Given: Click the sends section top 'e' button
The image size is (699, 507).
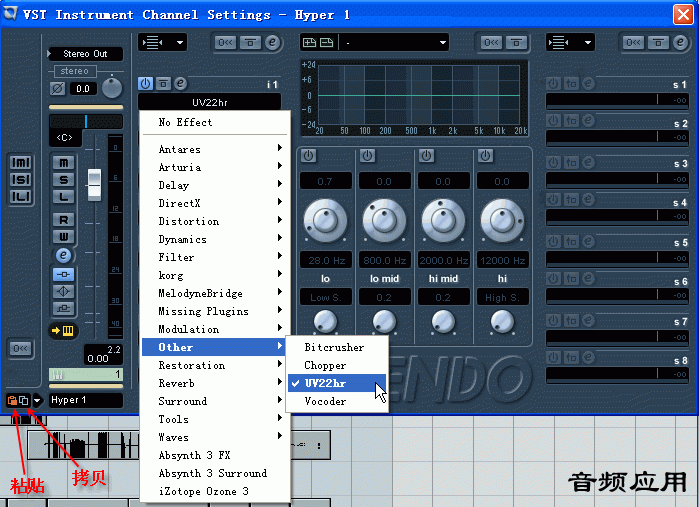Looking at the screenshot, I should pos(680,42).
